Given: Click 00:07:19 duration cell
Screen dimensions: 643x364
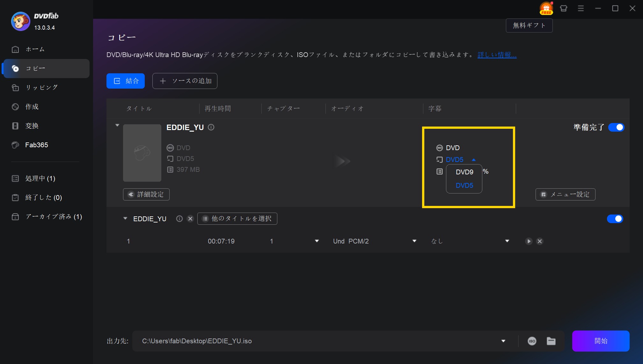Looking at the screenshot, I should (x=221, y=241).
